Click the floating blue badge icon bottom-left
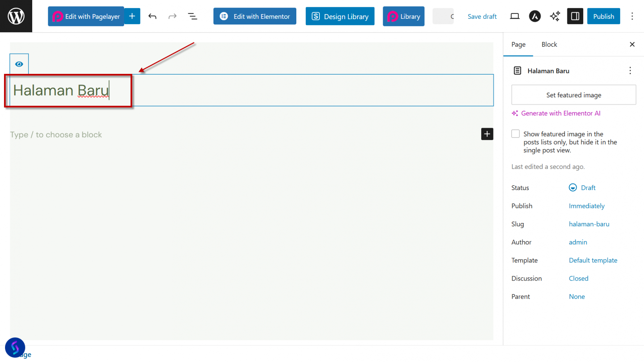 15,348
